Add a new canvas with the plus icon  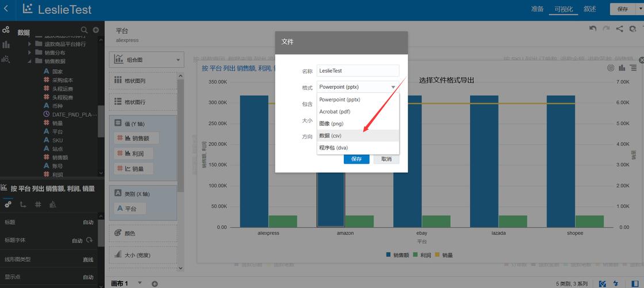pyautogui.click(x=155, y=283)
